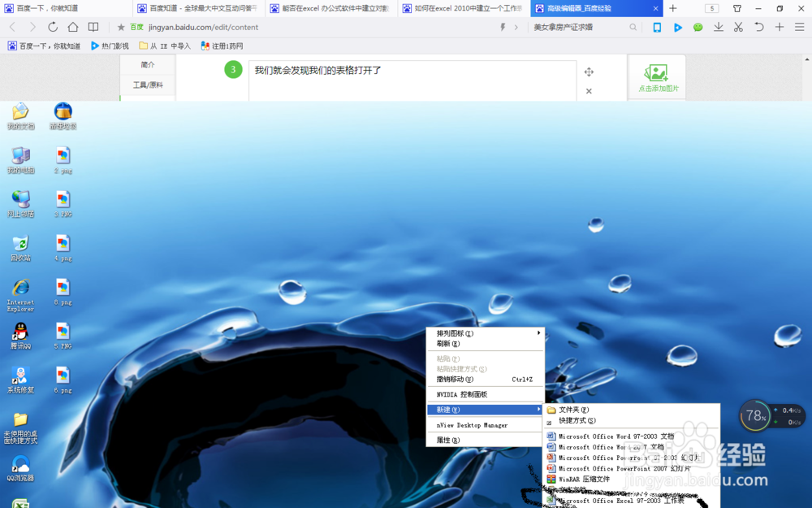Select the 5.PNG file on the desktop
812x508 pixels.
63,336
